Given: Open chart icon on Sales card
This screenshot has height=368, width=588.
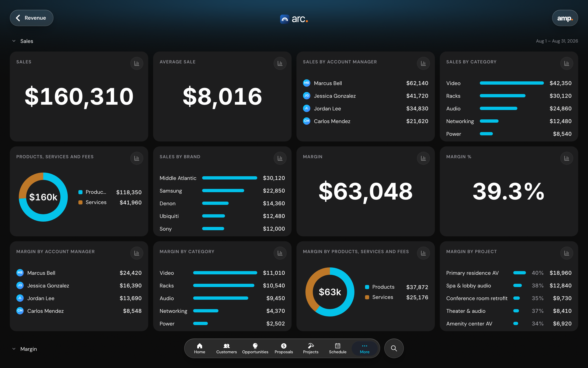Looking at the screenshot, I should [x=137, y=63].
